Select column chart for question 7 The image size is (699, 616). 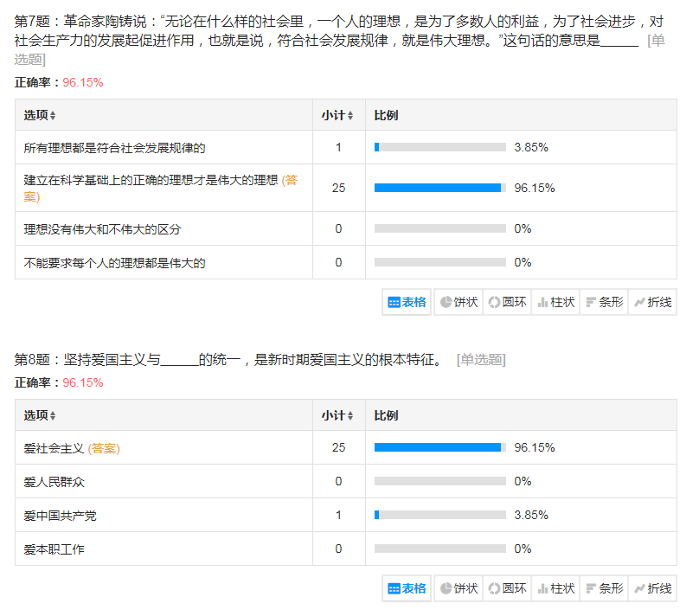[555, 302]
